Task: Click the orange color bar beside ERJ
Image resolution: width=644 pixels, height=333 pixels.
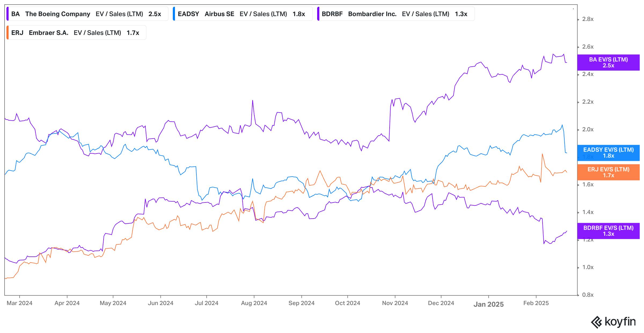Action: click(x=8, y=33)
